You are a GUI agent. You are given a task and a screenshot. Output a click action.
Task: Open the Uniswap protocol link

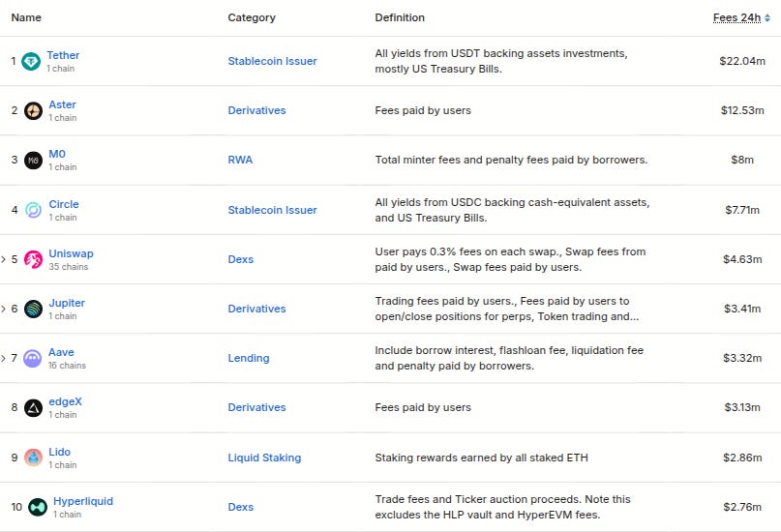[x=71, y=253]
